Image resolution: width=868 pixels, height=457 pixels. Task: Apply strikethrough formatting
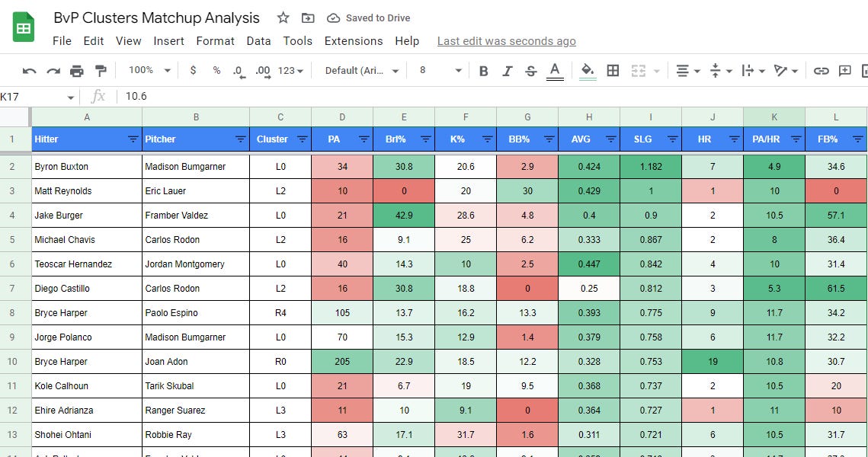point(530,70)
